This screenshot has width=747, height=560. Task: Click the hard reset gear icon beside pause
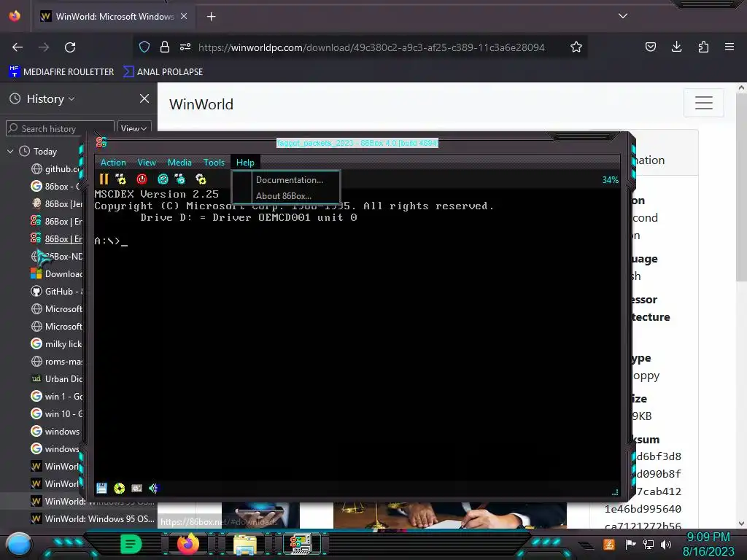tap(120, 179)
